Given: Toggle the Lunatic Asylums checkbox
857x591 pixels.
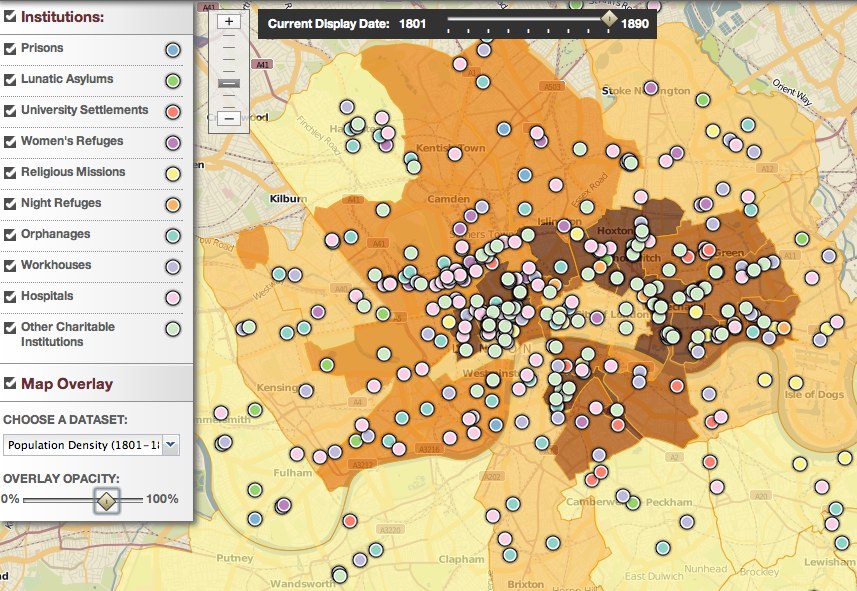Looking at the screenshot, I should [9, 80].
